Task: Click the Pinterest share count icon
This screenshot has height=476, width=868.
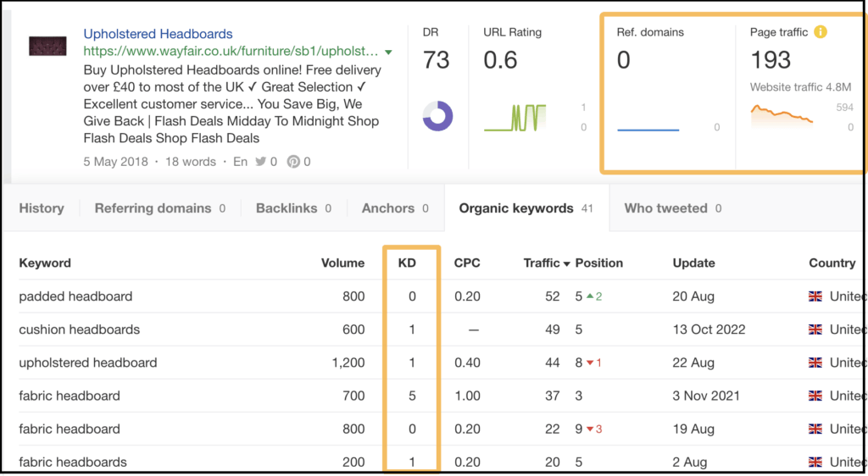Action: (293, 162)
